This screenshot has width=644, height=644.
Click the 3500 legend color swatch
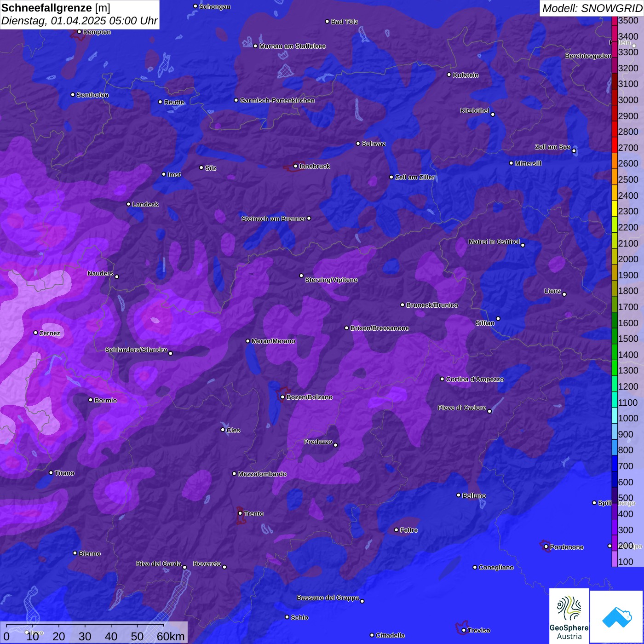(615, 21)
